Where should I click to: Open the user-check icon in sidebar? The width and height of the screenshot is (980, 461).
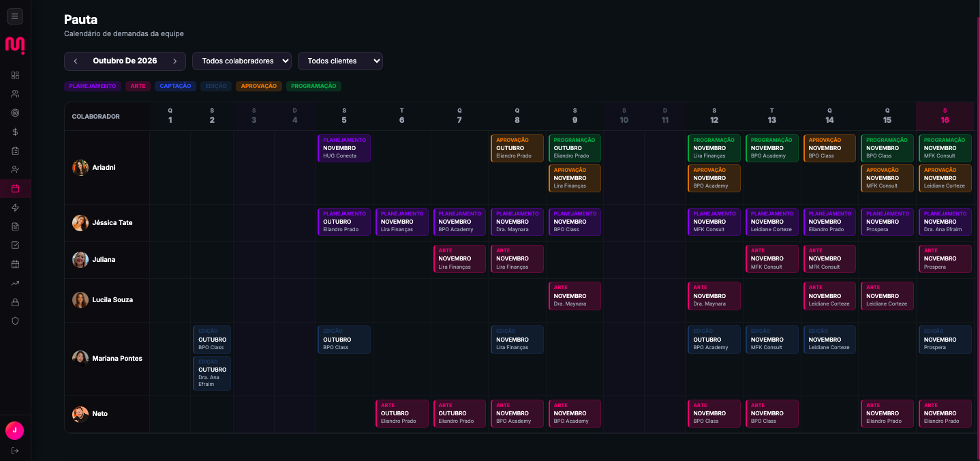(15, 169)
